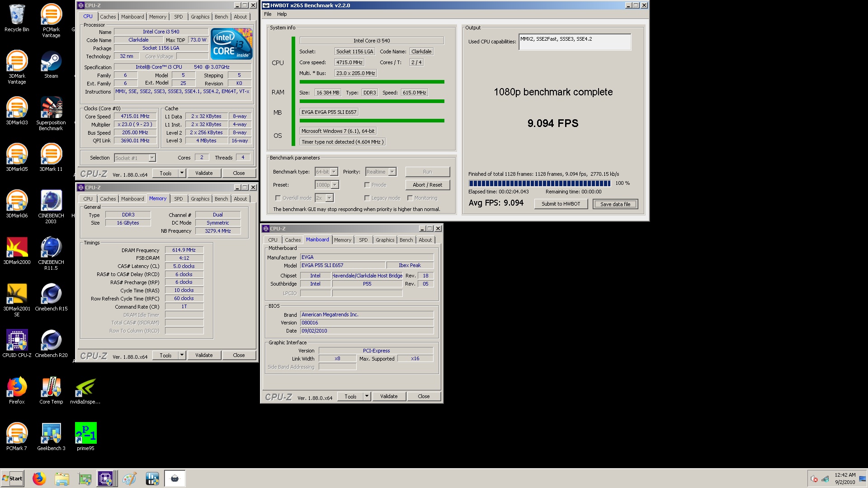The image size is (868, 488).
Task: Launch CINEBENCH 2003 shortcut
Action: tap(51, 207)
